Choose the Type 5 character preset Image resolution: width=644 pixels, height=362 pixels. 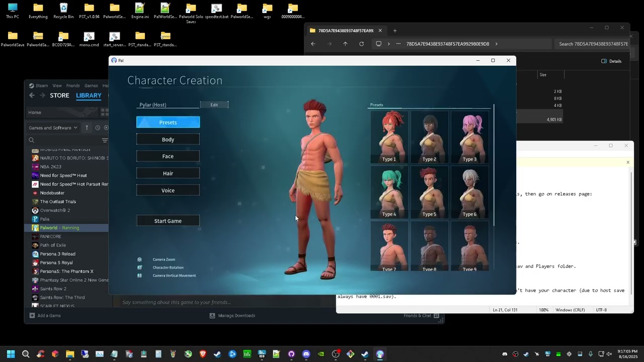(429, 192)
